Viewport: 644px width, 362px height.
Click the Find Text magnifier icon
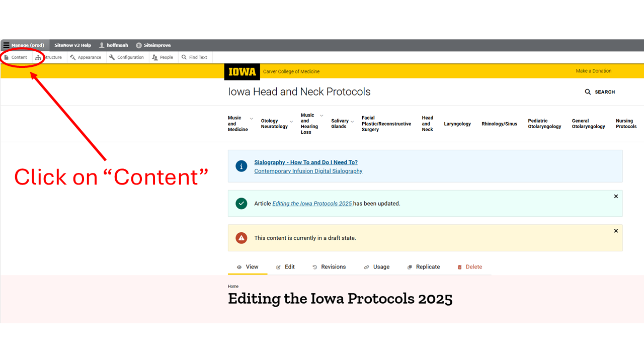184,57
